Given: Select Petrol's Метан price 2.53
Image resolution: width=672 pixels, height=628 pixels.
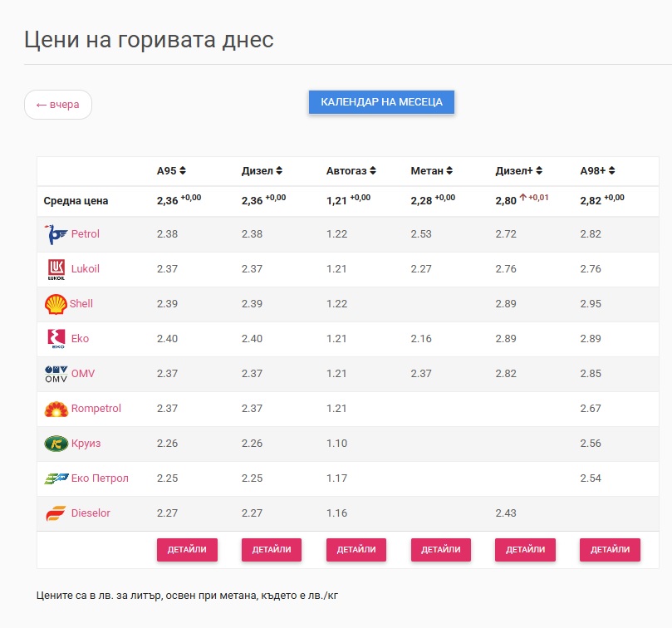Looking at the screenshot, I should (421, 234).
